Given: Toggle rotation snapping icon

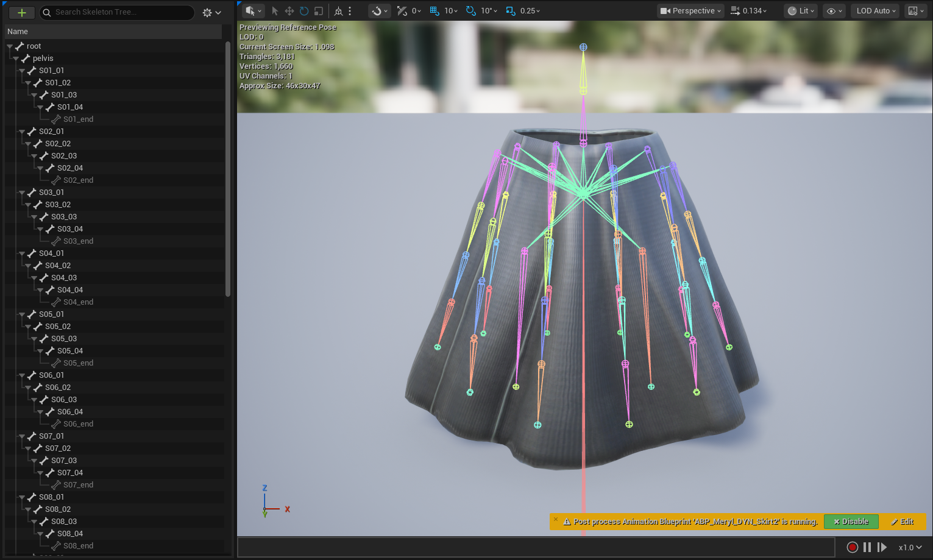Looking at the screenshot, I should tap(471, 11).
